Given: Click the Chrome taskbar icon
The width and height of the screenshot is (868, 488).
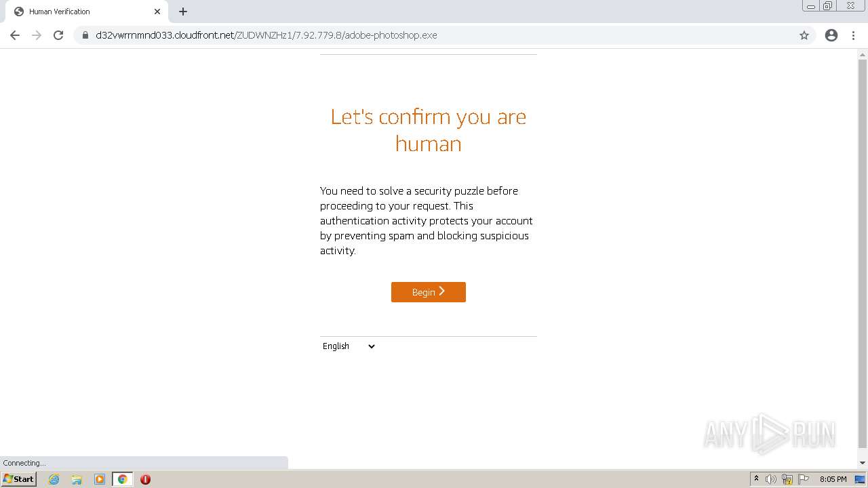Looking at the screenshot, I should (x=123, y=479).
